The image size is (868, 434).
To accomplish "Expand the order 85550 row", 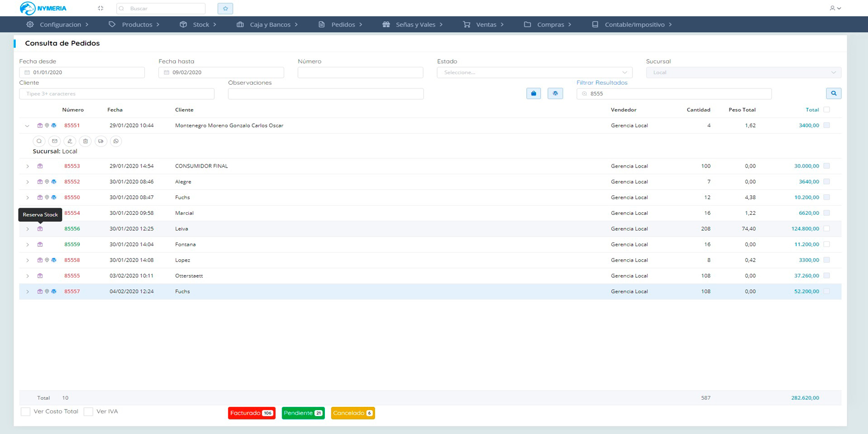I will pyautogui.click(x=28, y=198).
